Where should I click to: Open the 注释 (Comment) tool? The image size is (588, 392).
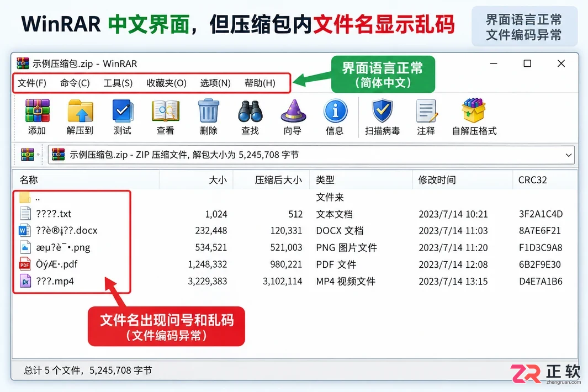(426, 111)
